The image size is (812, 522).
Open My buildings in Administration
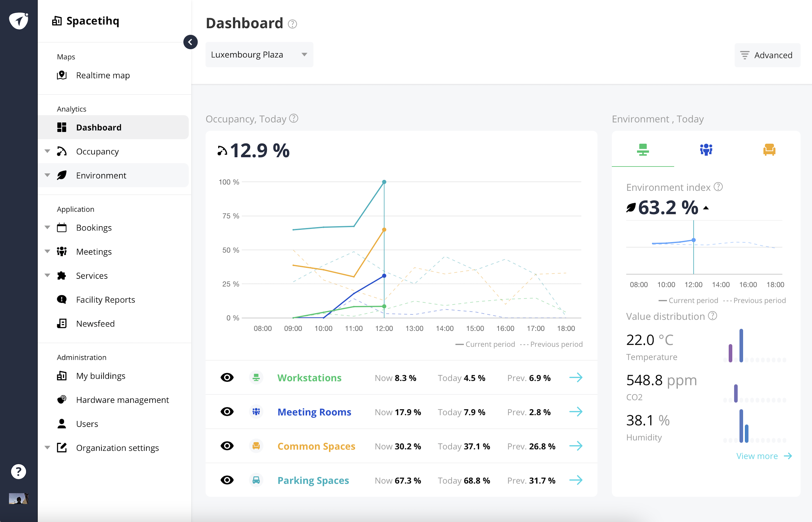click(x=101, y=376)
